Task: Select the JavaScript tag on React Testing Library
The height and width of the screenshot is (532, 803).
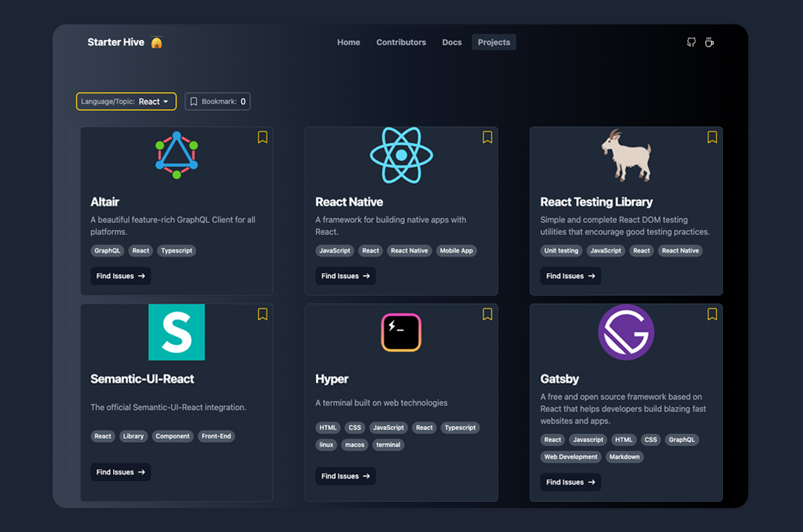Action: [605, 251]
